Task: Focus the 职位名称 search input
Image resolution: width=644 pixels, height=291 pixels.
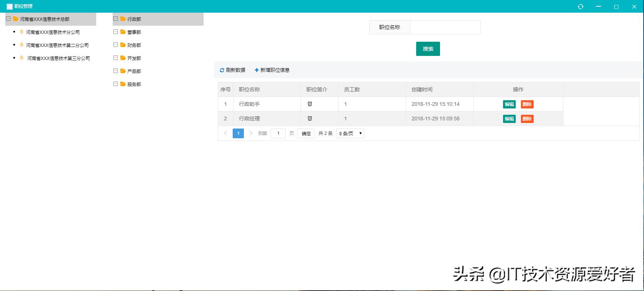Action: coord(445,27)
